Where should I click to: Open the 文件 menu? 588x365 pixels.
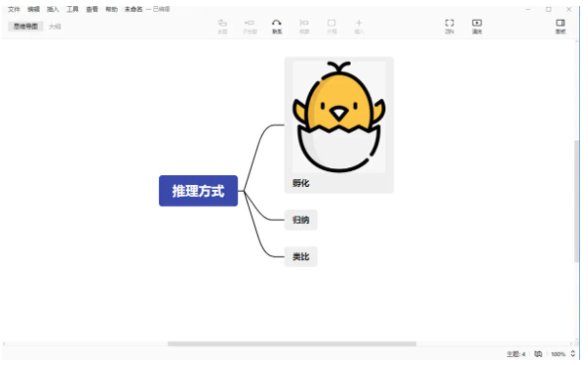(x=14, y=9)
